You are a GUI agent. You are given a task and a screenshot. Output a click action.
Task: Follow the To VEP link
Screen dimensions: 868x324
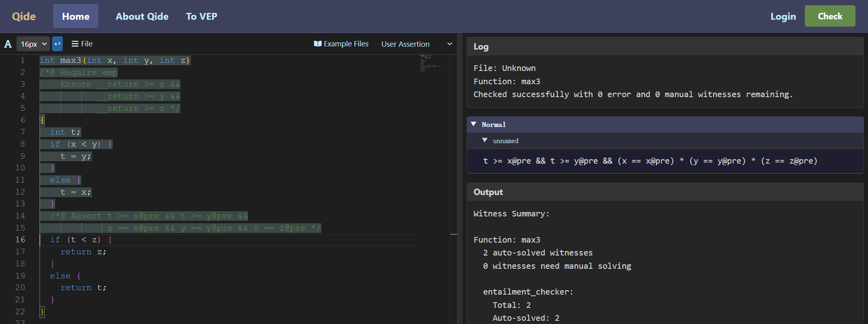click(x=201, y=16)
